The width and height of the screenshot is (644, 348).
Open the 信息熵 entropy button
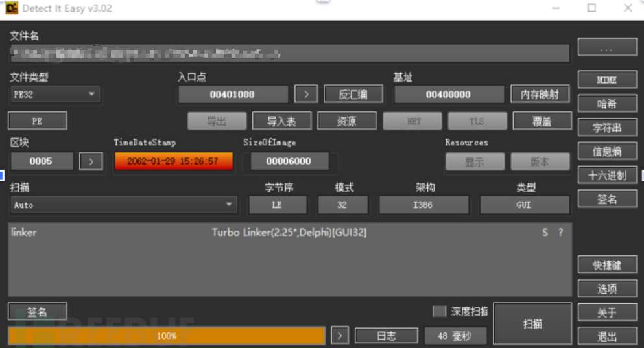(x=607, y=152)
